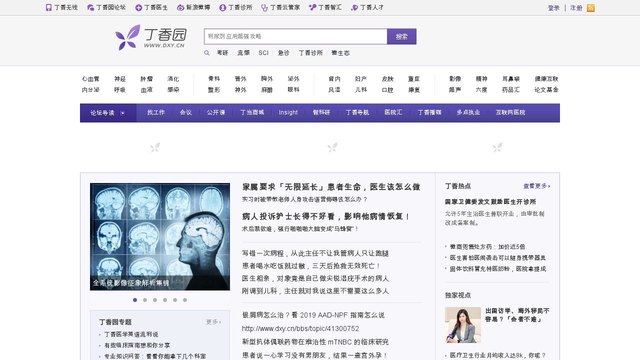Open the dxy.cn/bbs/topic/41300752 URL link
This screenshot has width=640, height=360.
(300, 329)
